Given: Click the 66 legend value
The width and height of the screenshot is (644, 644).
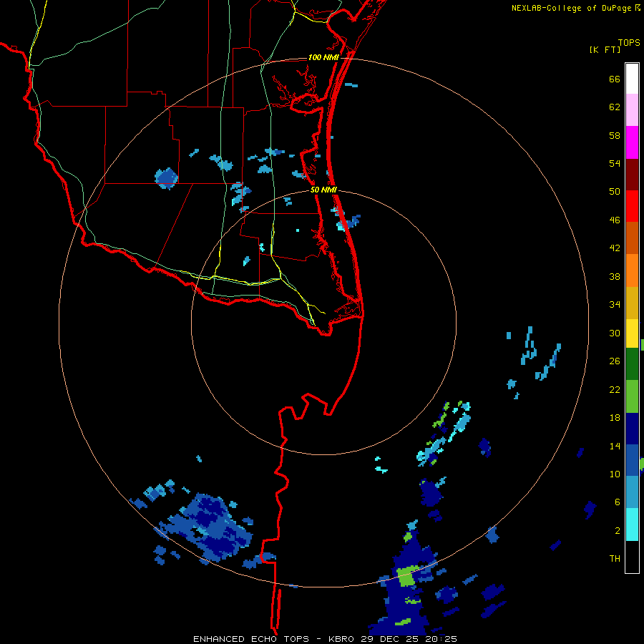Looking at the screenshot, I should 615,79.
